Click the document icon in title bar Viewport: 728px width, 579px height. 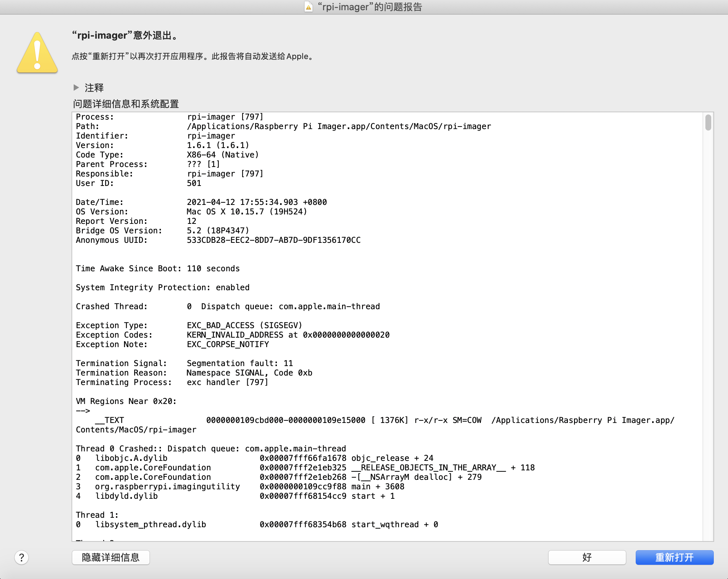[x=309, y=7]
